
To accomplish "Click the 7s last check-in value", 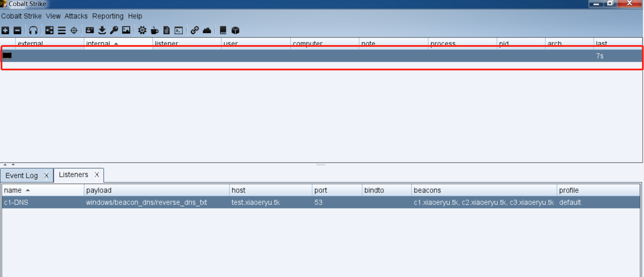I will tap(600, 56).
